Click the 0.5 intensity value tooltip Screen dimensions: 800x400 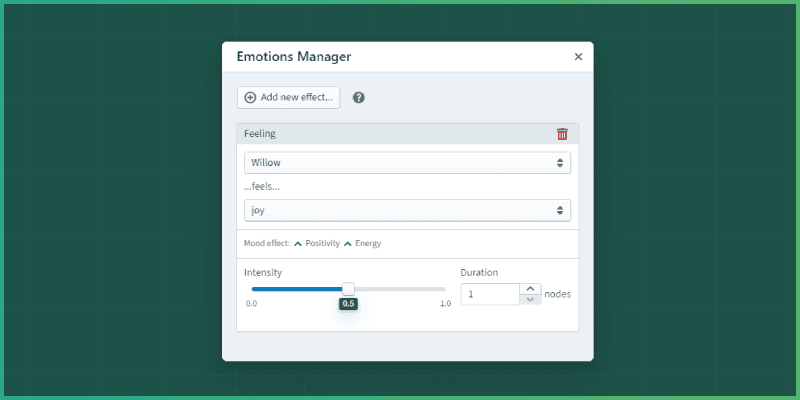coord(348,304)
